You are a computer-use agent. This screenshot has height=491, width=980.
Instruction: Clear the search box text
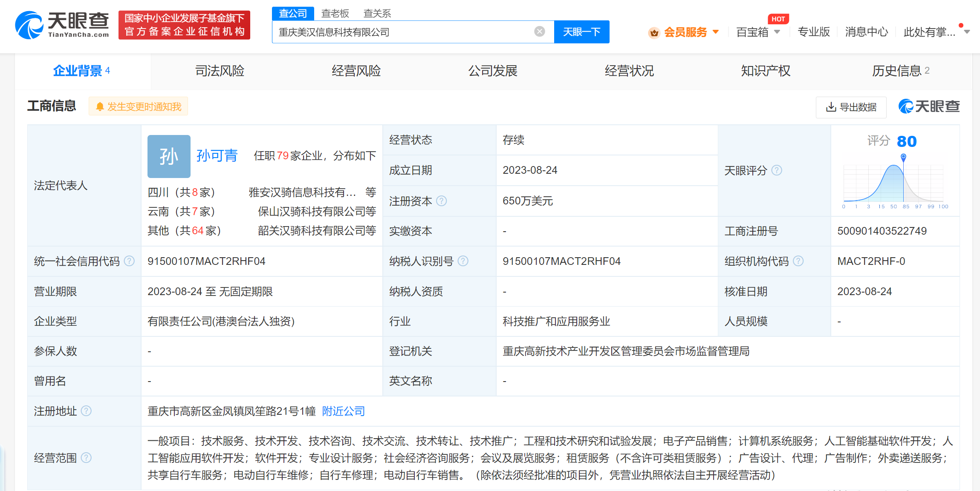tap(539, 32)
